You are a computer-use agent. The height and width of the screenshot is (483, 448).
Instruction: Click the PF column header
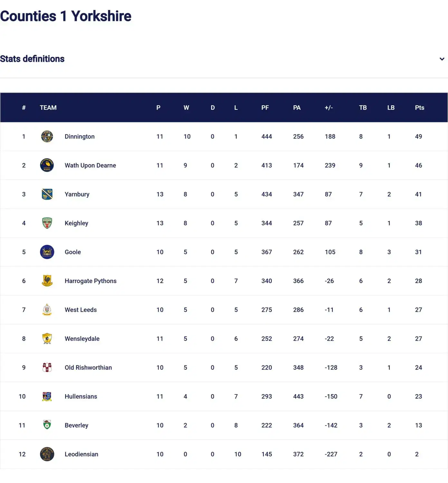click(265, 108)
